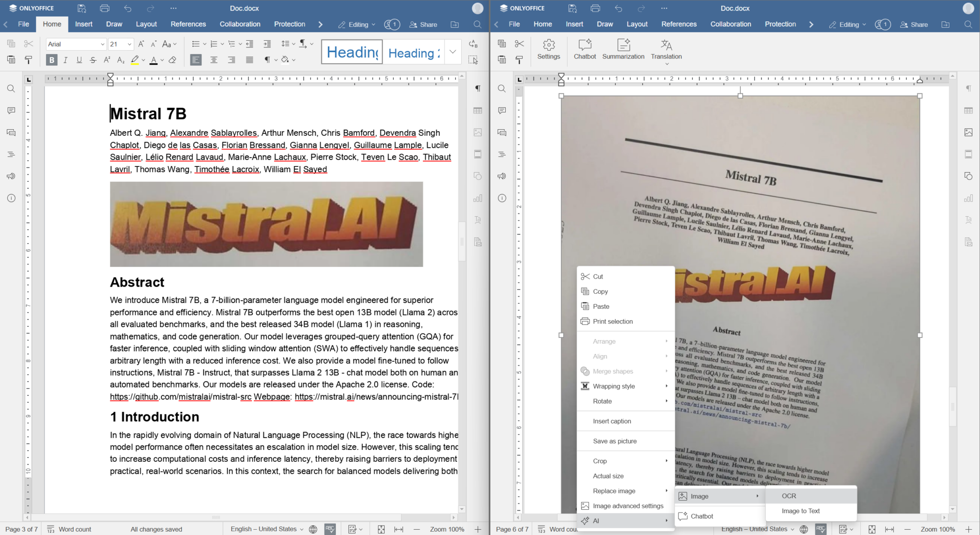
Task: Toggle italic formatting
Action: coord(65,59)
